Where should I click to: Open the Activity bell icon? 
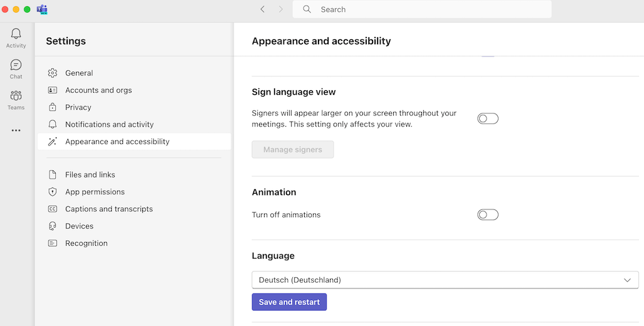(x=16, y=34)
